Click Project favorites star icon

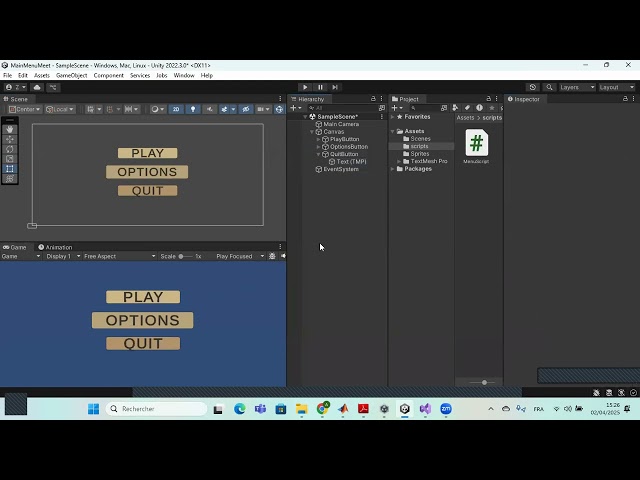[492, 108]
